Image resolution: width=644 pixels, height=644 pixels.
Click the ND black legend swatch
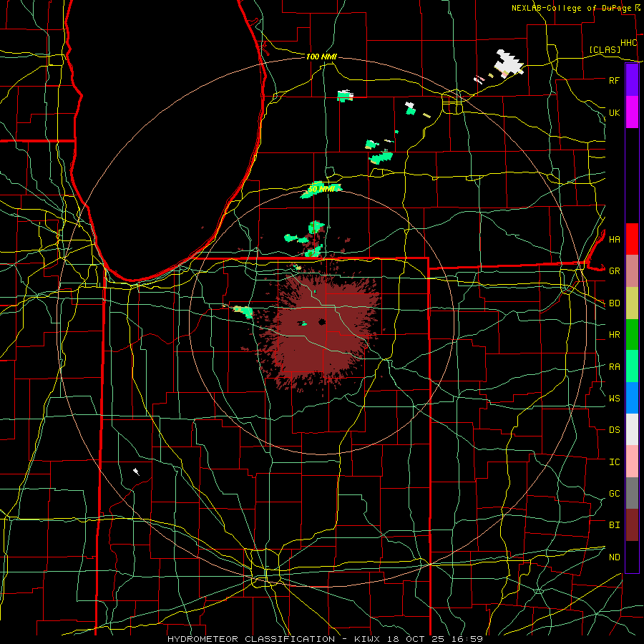coord(632,557)
